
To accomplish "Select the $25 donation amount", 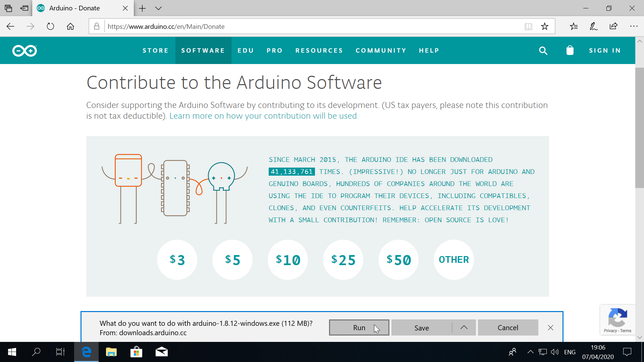I will tap(343, 260).
